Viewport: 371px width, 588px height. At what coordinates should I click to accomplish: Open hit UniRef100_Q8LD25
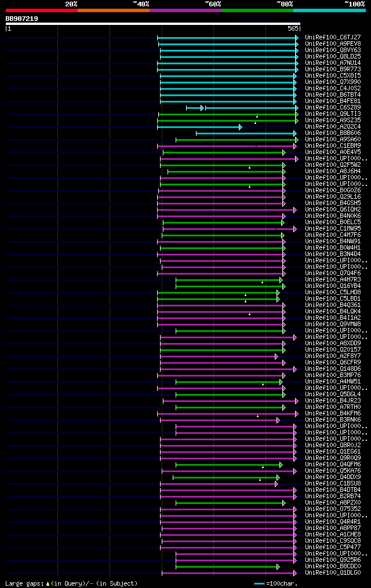click(333, 57)
